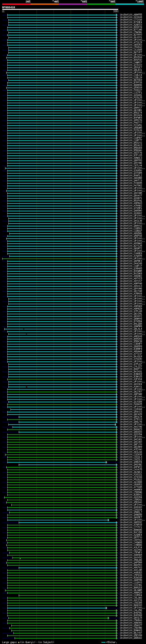Click the UniRef100_P09895 hit label
This screenshot has width=146, height=644.
tap(131, 183)
